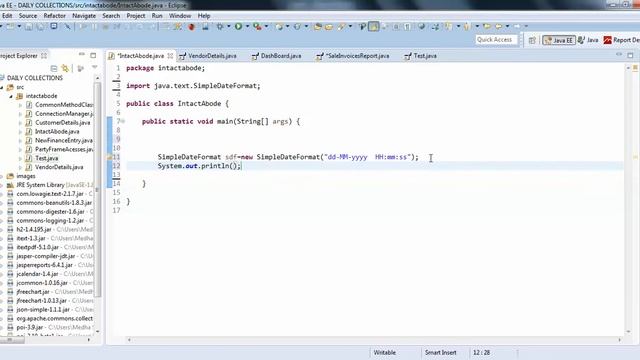
Task: Maximize the editor area
Action: (630, 55)
